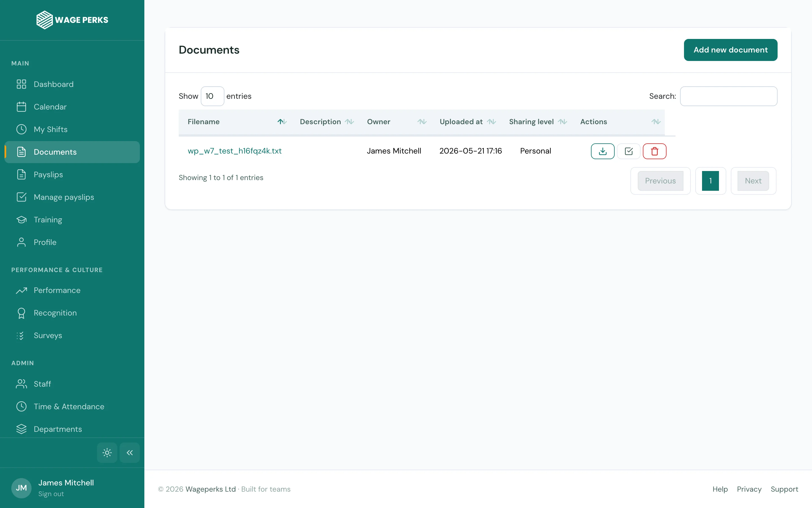Open the wp_w7_test_h16fqz4k.txt file link
Image resolution: width=812 pixels, height=508 pixels.
click(235, 151)
